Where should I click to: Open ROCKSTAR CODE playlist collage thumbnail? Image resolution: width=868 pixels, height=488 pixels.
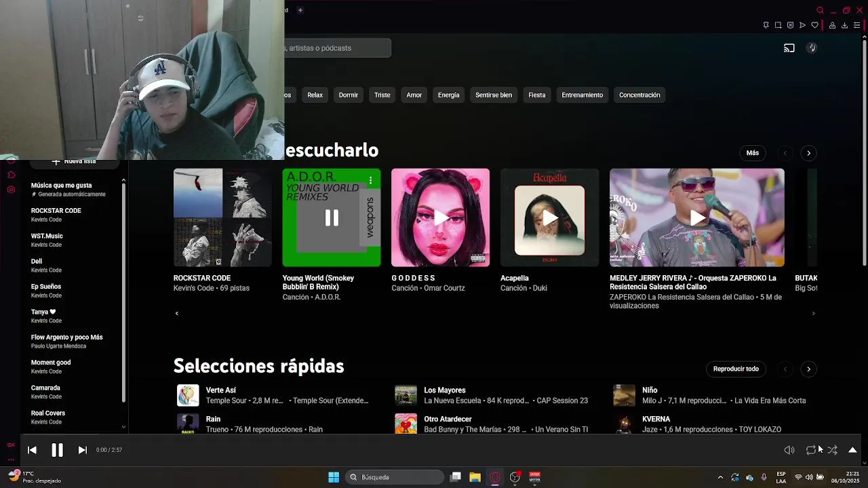tap(222, 218)
